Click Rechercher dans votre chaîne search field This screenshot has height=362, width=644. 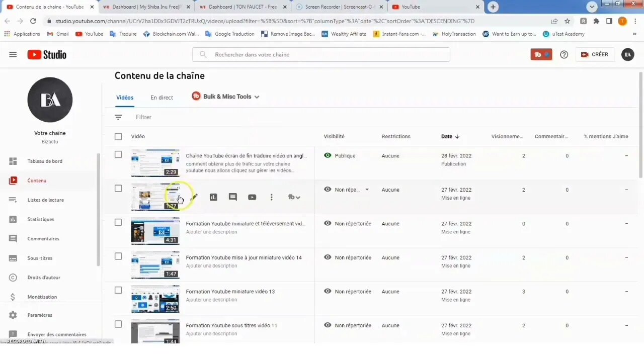[321, 55]
